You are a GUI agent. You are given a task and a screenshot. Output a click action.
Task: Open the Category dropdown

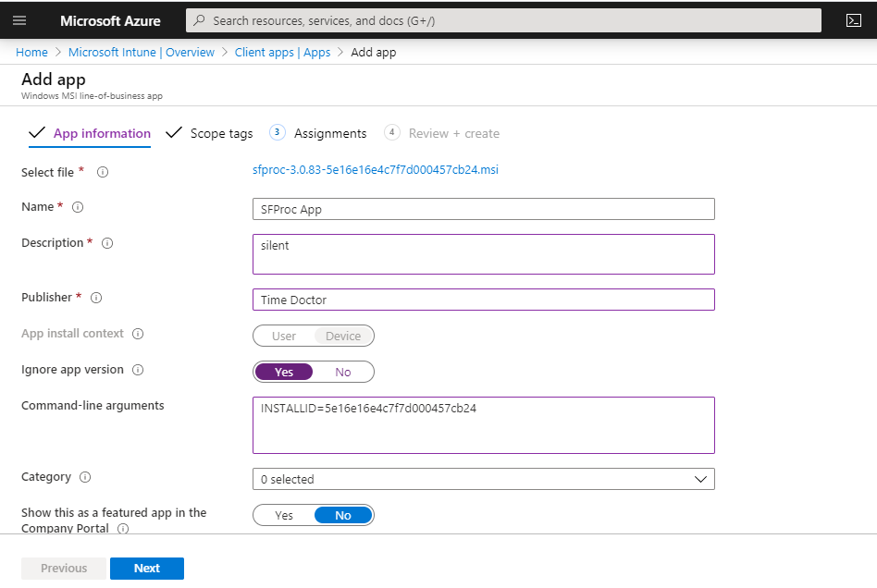[x=483, y=479]
